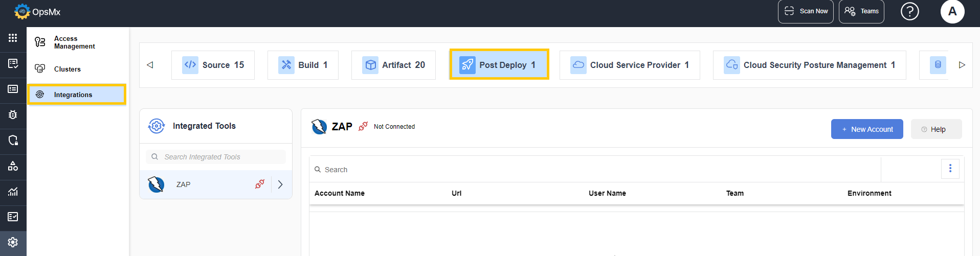Open the settings gear in left sidebar
980x256 pixels.
(x=13, y=242)
